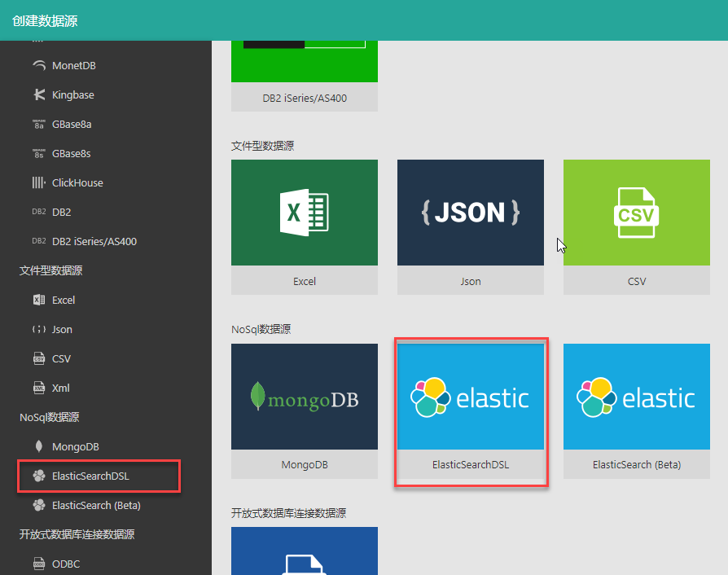
Task: Click 开放式数据库连接数据源 heading in the main panel
Action: [289, 513]
